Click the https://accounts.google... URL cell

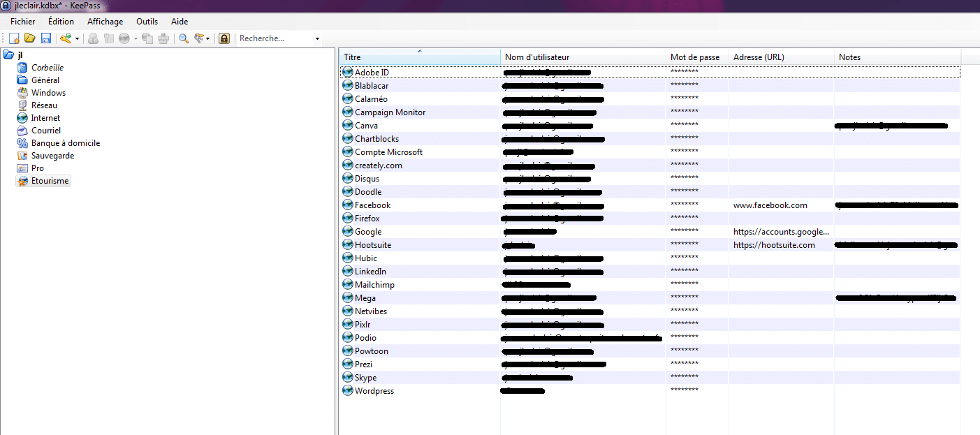(x=781, y=232)
